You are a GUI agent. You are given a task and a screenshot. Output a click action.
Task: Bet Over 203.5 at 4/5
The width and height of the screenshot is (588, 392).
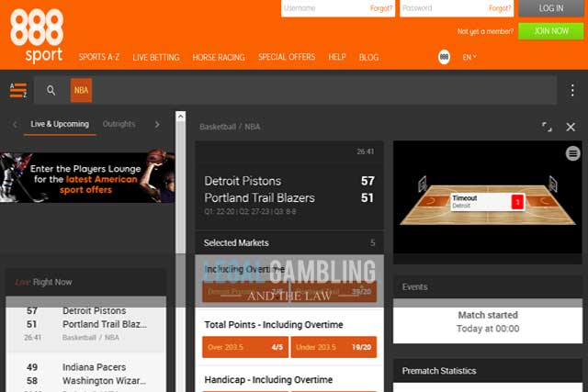(x=245, y=347)
